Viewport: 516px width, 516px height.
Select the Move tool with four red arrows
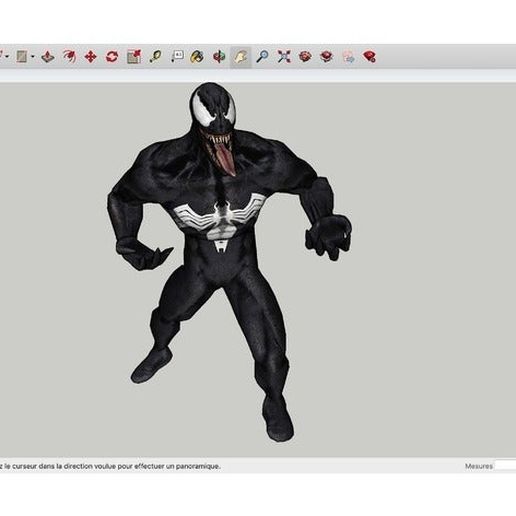[91, 57]
